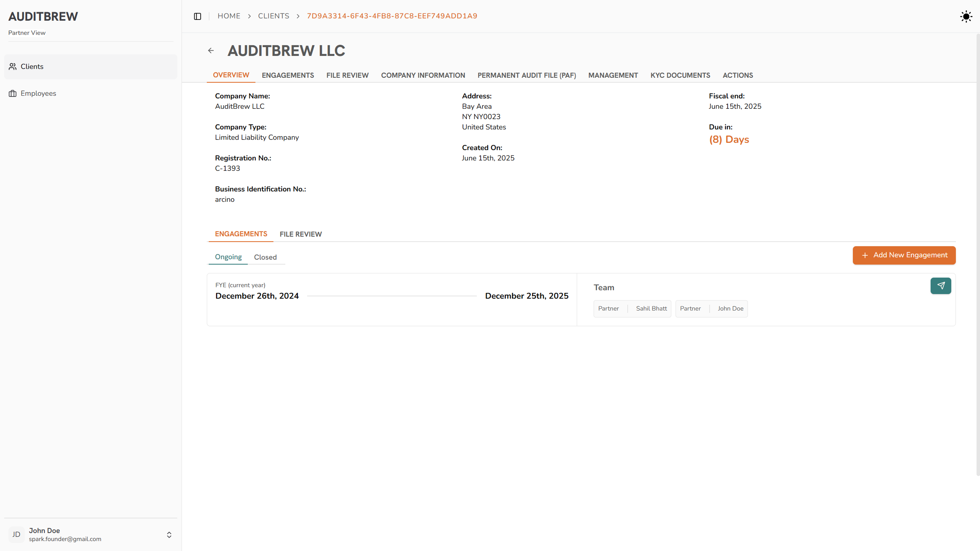Enable the Ongoing engagements filter

click(x=228, y=257)
